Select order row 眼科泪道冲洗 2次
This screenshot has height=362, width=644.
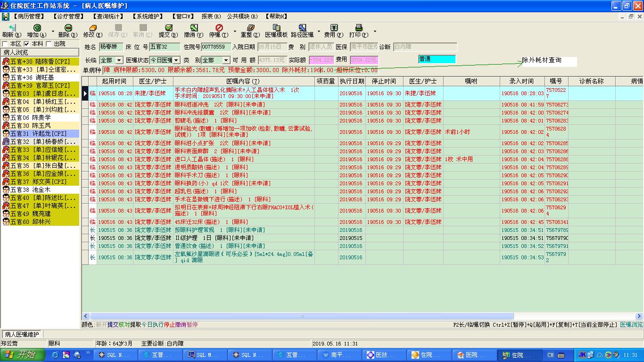tap(363, 105)
